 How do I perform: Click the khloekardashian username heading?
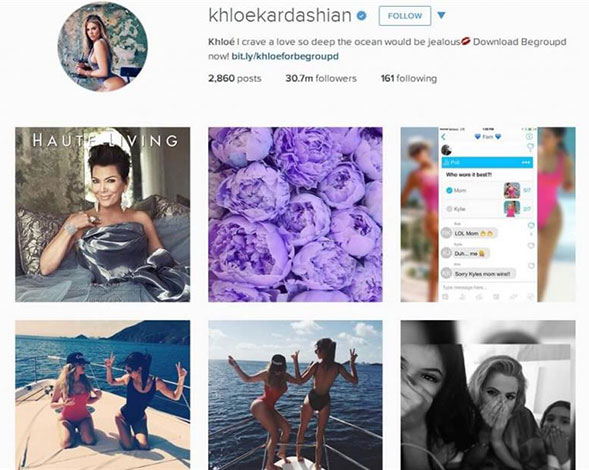tap(280, 15)
